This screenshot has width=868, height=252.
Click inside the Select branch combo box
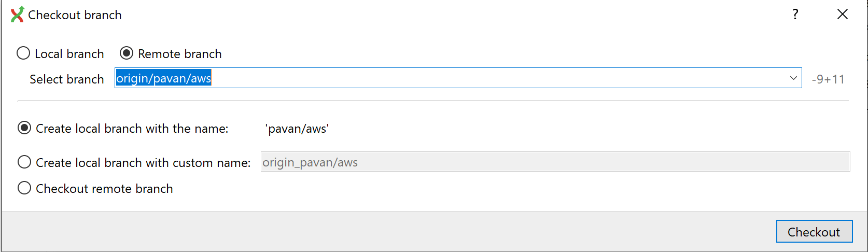(458, 78)
